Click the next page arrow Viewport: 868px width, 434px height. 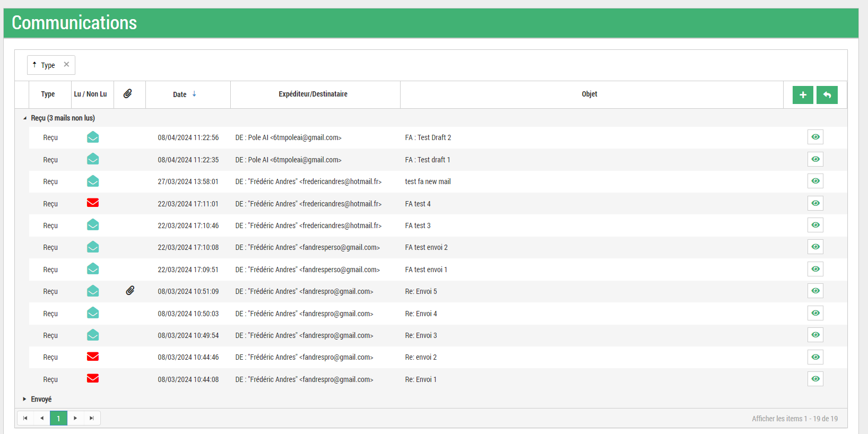click(75, 418)
